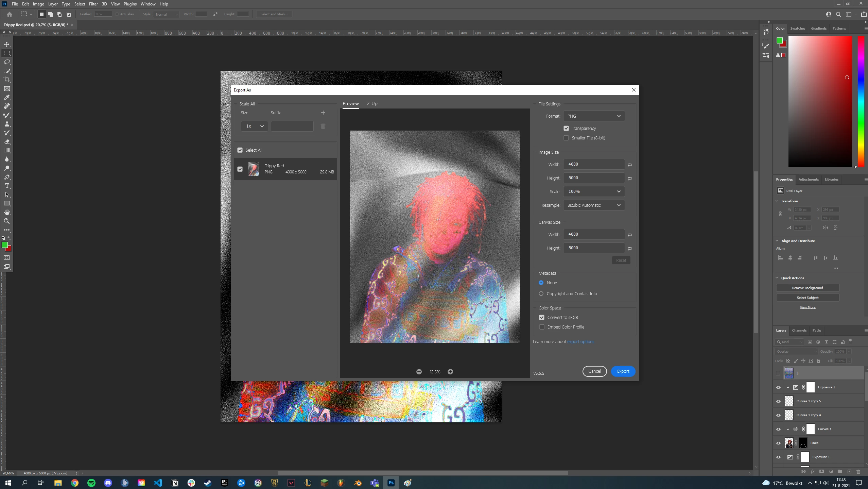Viewport: 868px width, 489px height.
Task: Open the Format PNG dropdown
Action: 593,116
